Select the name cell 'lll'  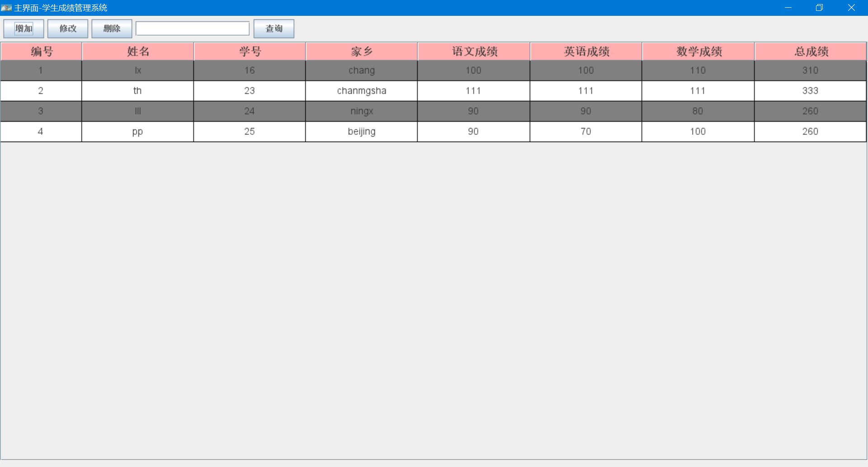click(138, 111)
